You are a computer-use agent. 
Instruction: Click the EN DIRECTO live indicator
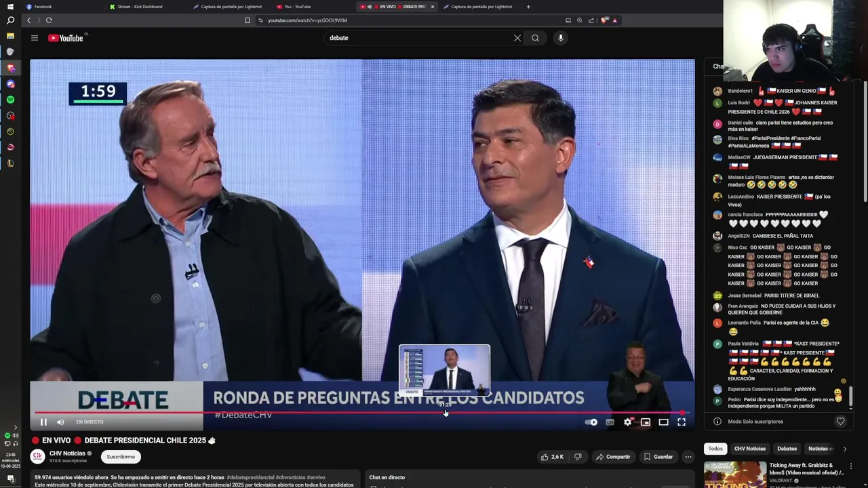coord(90,422)
